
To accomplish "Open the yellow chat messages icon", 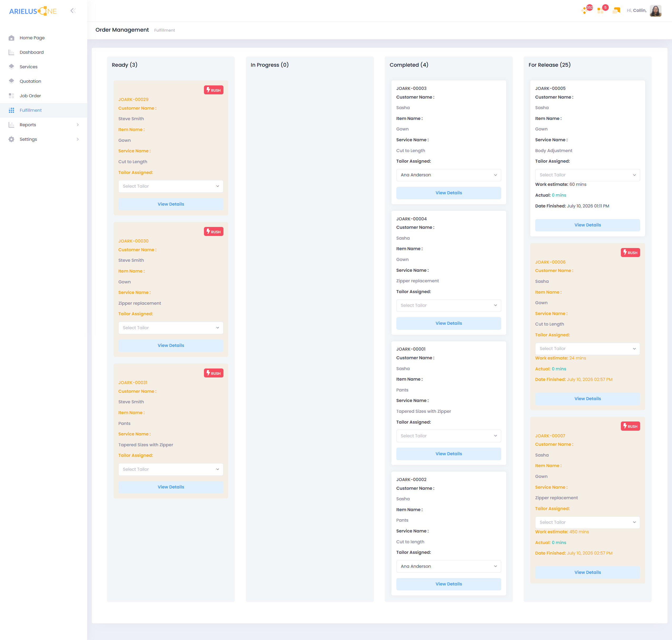I will coord(616,11).
